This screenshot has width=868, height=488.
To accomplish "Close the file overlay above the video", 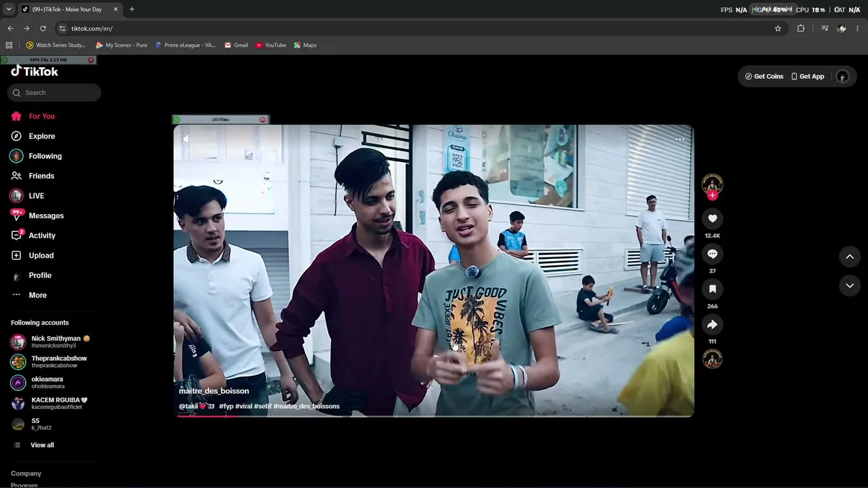I will pyautogui.click(x=263, y=120).
